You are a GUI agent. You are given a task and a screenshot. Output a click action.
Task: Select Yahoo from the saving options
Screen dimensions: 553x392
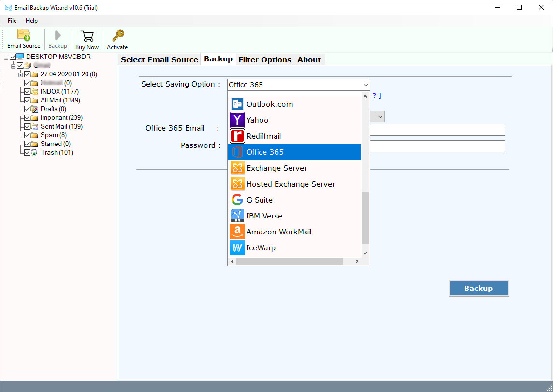(x=294, y=120)
